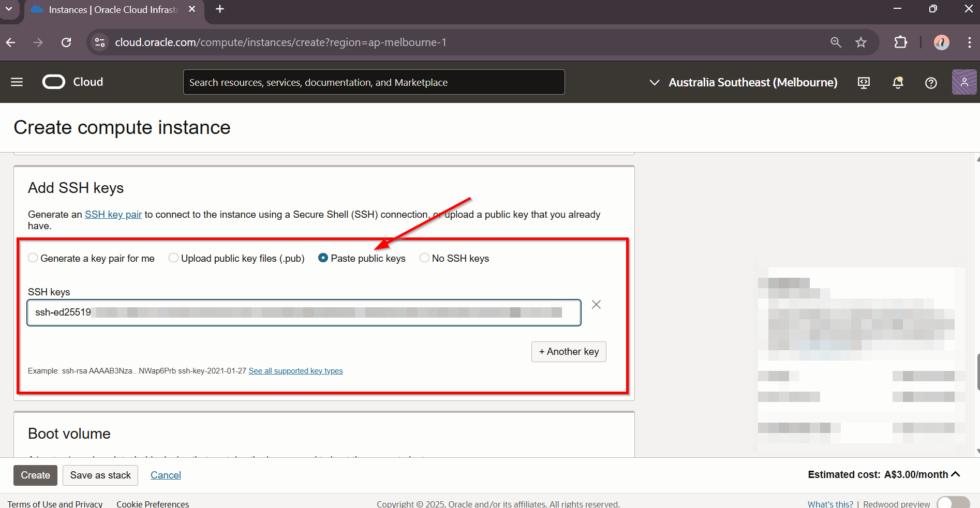Choose the No SSH keys option
This screenshot has height=508, width=980.
click(x=424, y=258)
